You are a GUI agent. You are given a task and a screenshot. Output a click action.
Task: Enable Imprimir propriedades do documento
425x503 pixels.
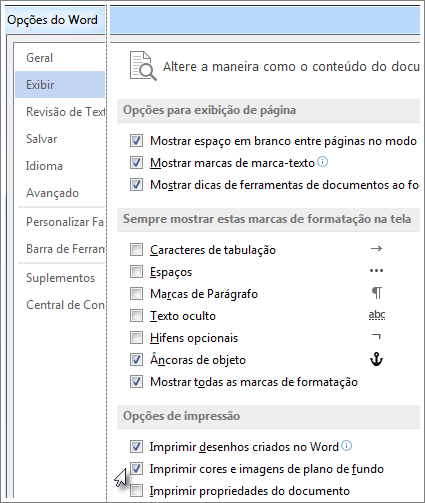pos(136,491)
